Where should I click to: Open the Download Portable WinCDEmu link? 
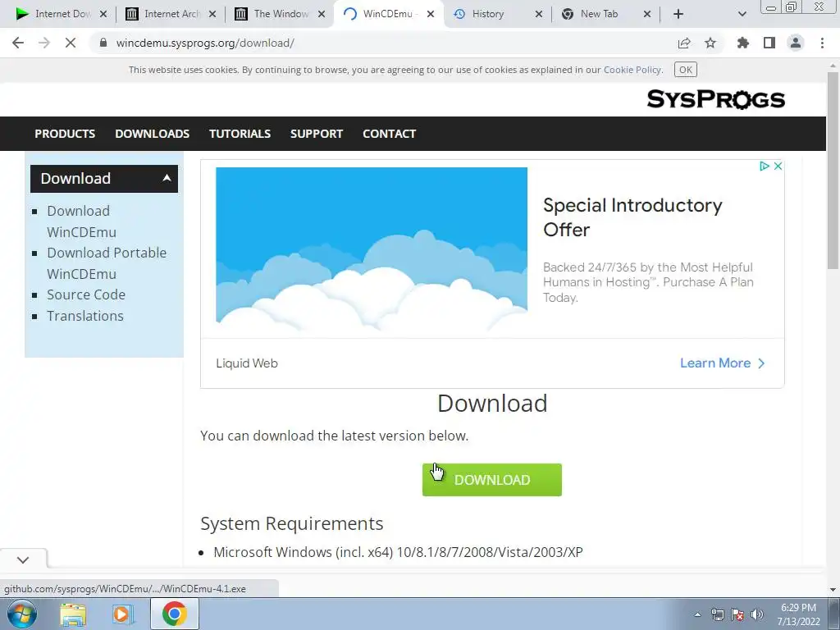point(107,263)
